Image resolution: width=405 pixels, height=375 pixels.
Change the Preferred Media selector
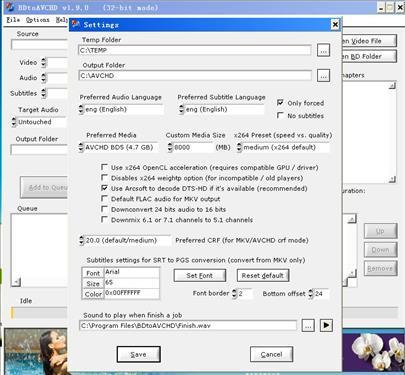[81, 147]
